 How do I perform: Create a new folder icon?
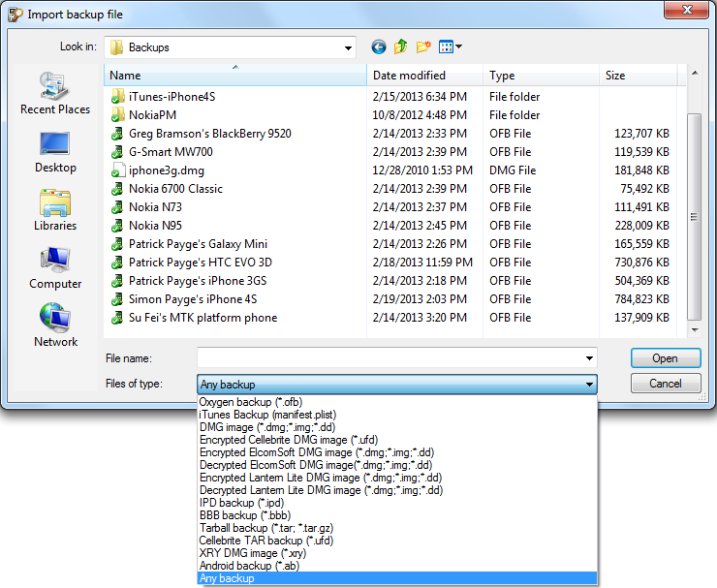(423, 46)
